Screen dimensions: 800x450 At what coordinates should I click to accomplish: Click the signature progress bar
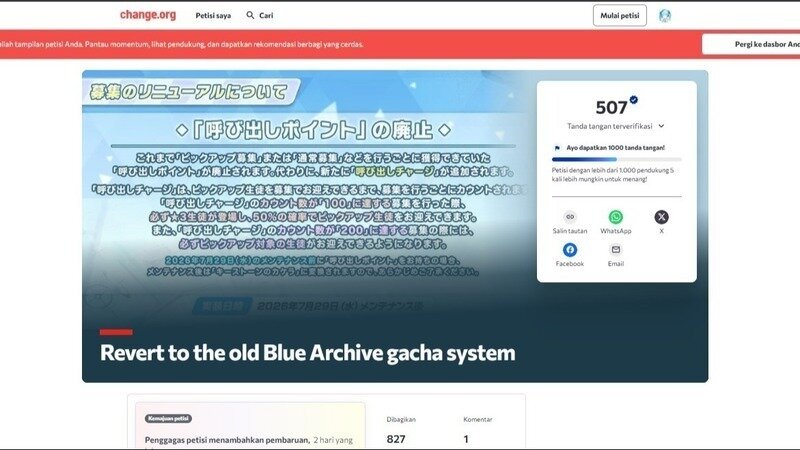pyautogui.click(x=616, y=159)
